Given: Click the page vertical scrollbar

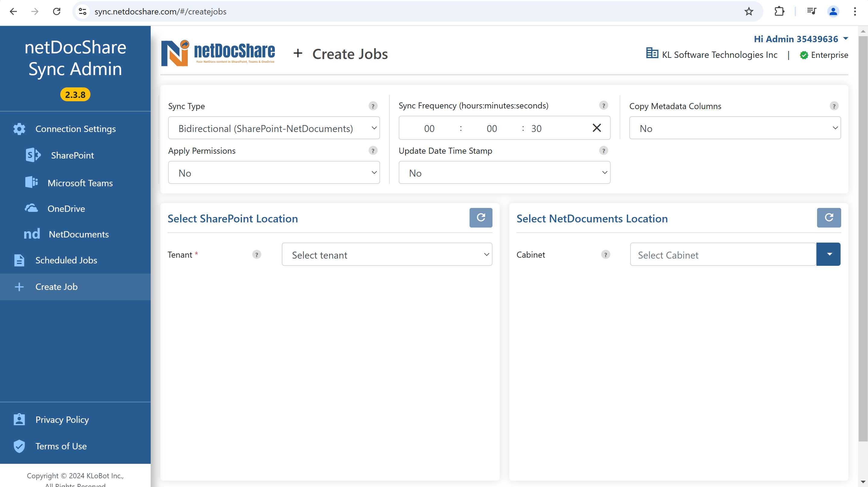Looking at the screenshot, I should (x=863, y=238).
